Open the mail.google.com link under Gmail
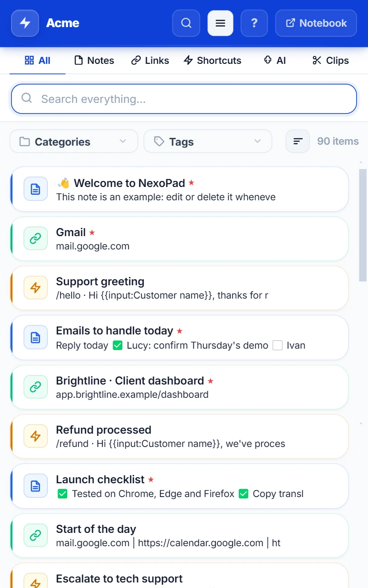The image size is (368, 588). (93, 246)
